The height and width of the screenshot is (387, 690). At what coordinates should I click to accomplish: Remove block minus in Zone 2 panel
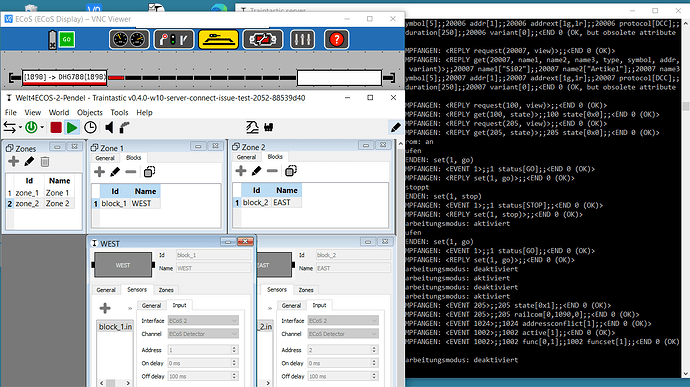[272, 171]
